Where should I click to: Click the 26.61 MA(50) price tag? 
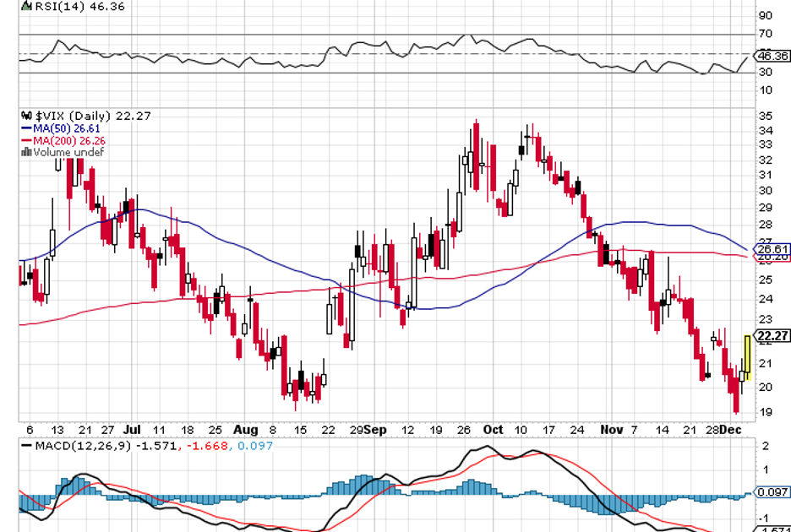(773, 249)
